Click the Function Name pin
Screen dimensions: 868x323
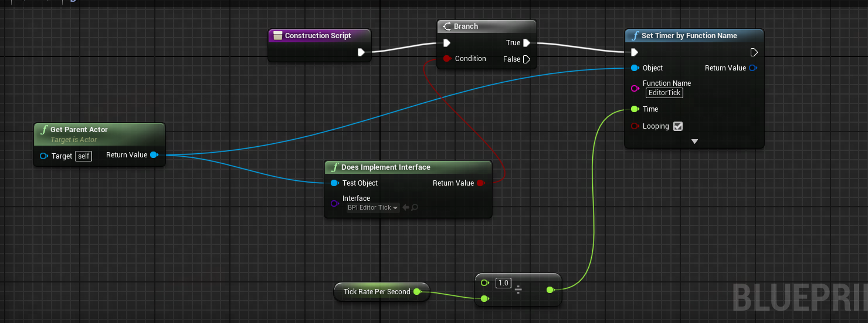coord(635,88)
